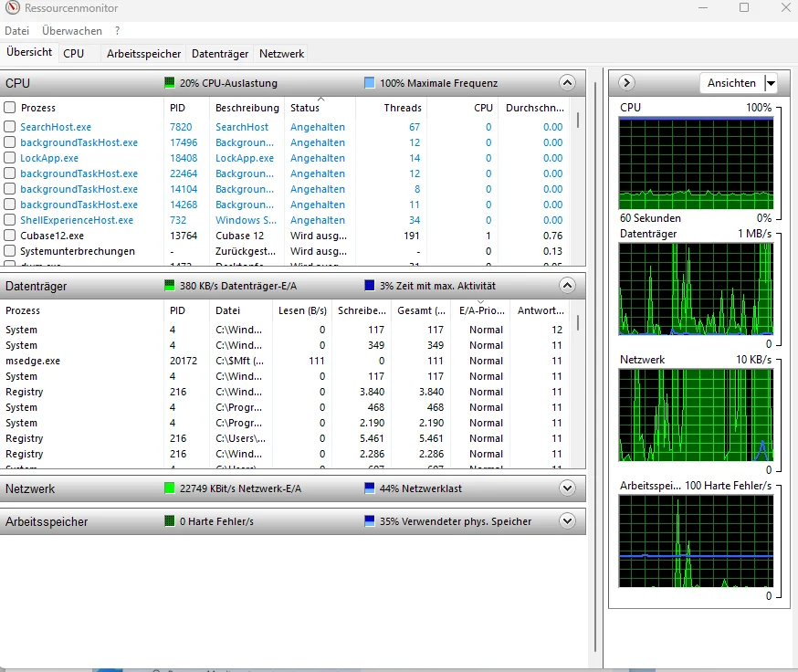The image size is (798, 672).
Task: Click the ShellExperienceHost.exe process name
Action: 77,220
